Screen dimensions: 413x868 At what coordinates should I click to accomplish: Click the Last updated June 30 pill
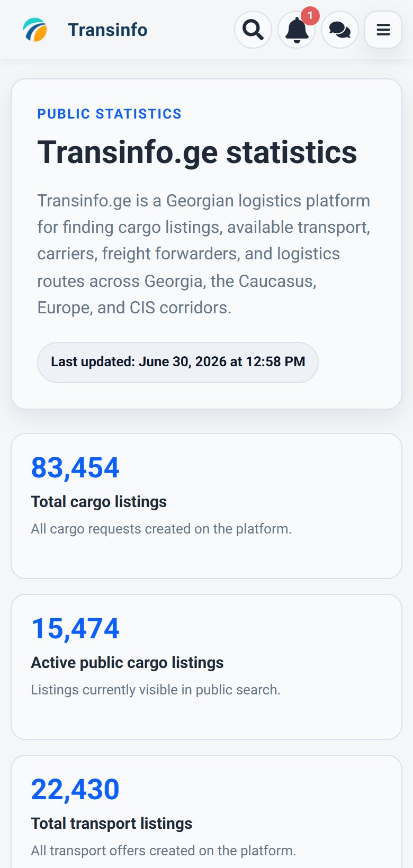[178, 362]
